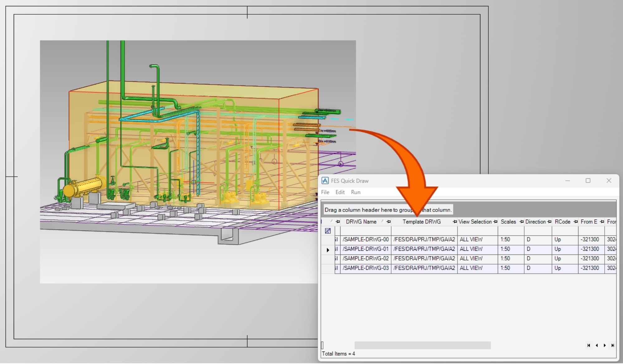Go to previous record arrow
The image size is (623, 364).
click(597, 345)
